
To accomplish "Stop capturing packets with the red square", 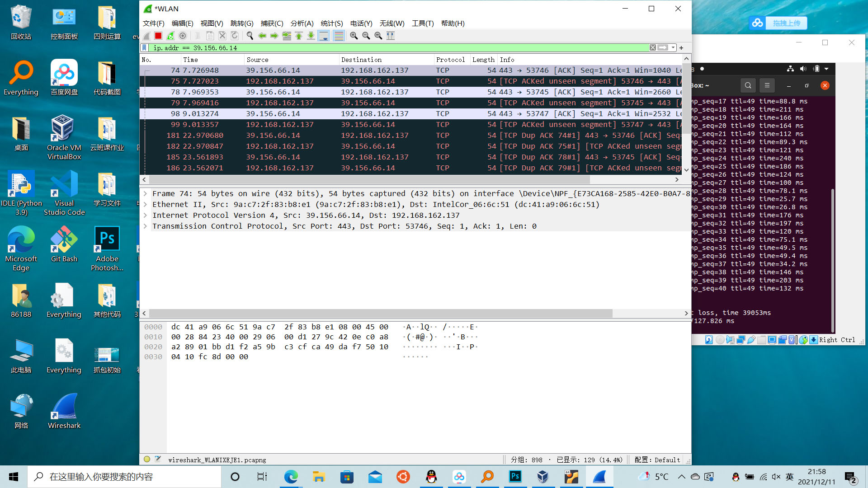I will [x=158, y=36].
